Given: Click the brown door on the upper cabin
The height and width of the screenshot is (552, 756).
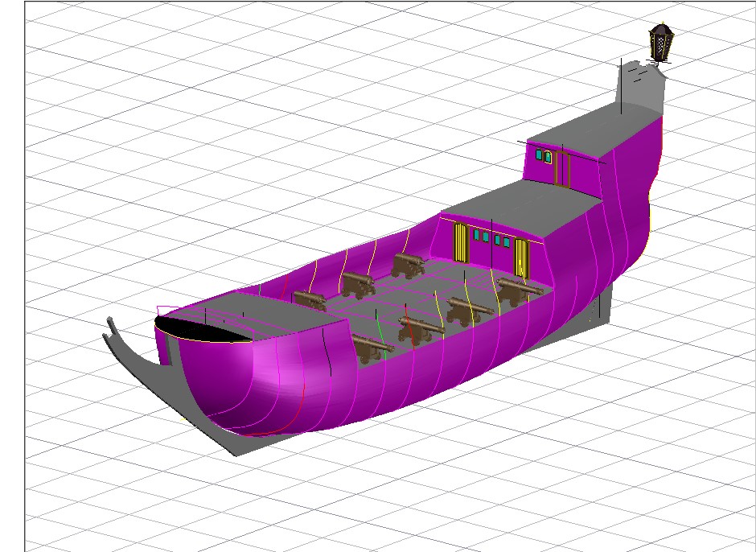Looking at the screenshot, I should [x=562, y=167].
